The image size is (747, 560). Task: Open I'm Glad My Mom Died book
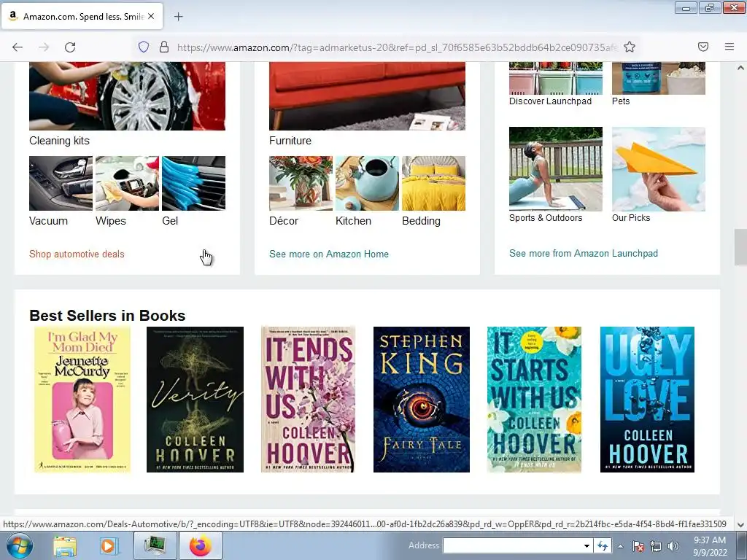(x=82, y=400)
